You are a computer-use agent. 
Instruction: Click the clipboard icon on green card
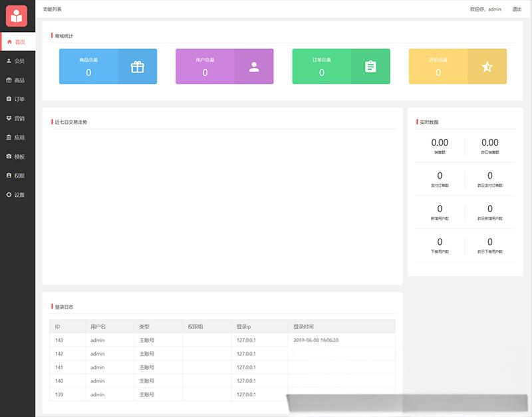[370, 67]
